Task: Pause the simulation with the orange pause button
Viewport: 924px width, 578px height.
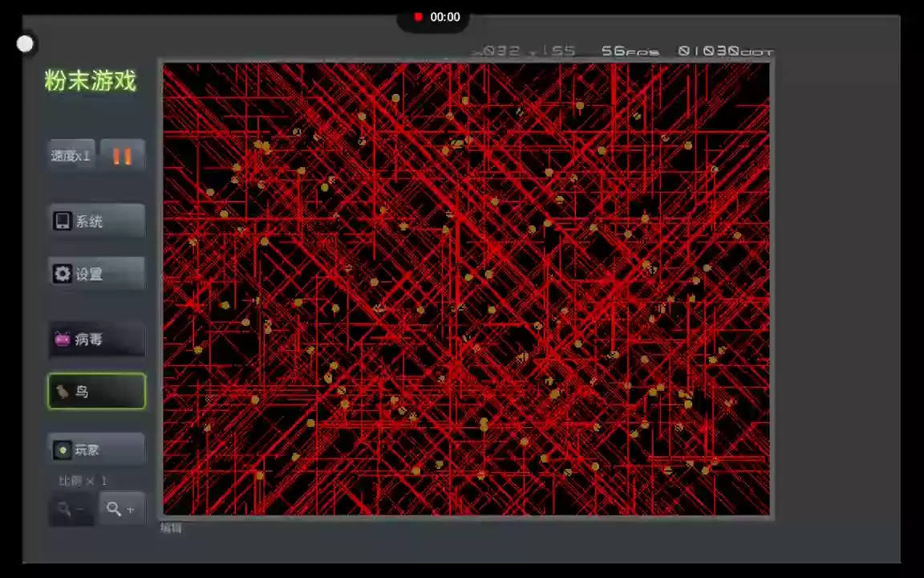Action: pos(123,156)
